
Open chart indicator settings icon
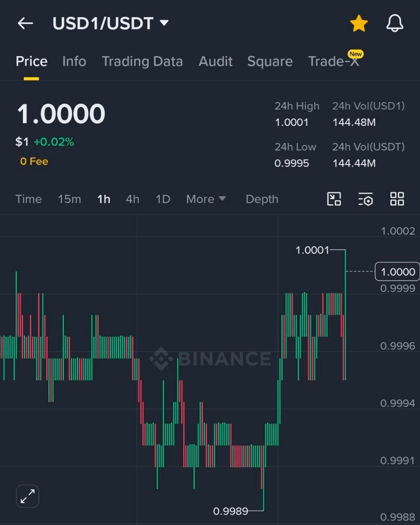pyautogui.click(x=366, y=199)
